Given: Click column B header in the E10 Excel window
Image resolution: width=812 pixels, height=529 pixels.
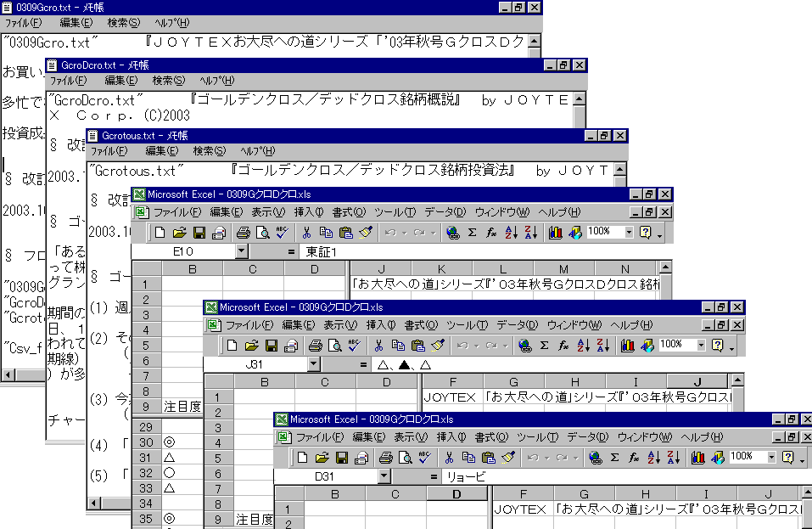Looking at the screenshot, I should [192, 269].
